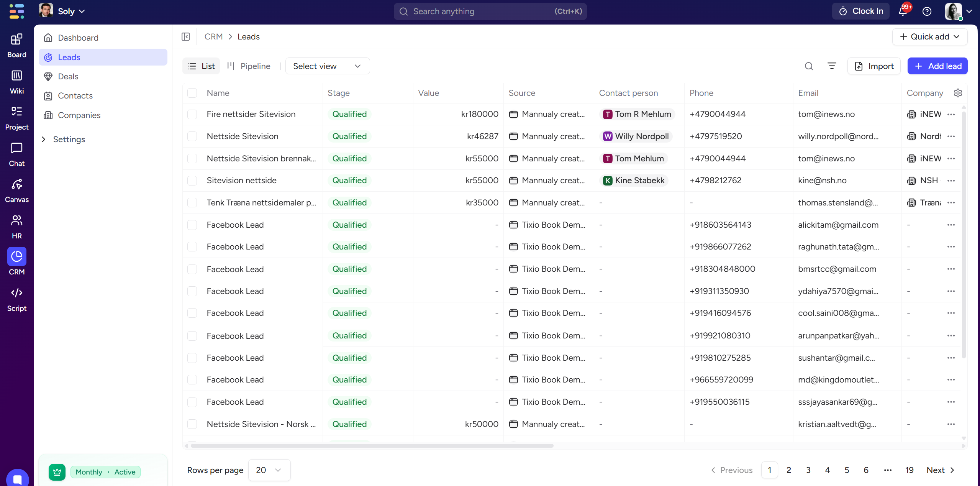This screenshot has width=980, height=486.
Task: Open table column settings gear
Action: (x=958, y=93)
